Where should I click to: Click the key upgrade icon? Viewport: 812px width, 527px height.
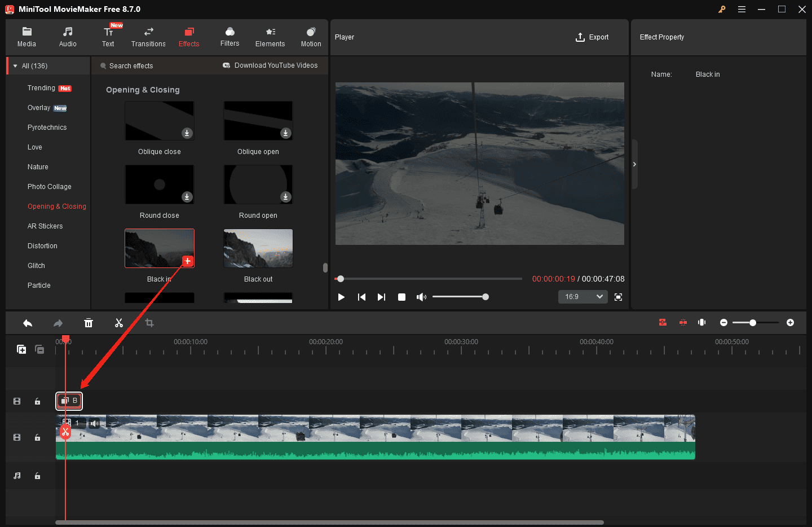click(722, 9)
